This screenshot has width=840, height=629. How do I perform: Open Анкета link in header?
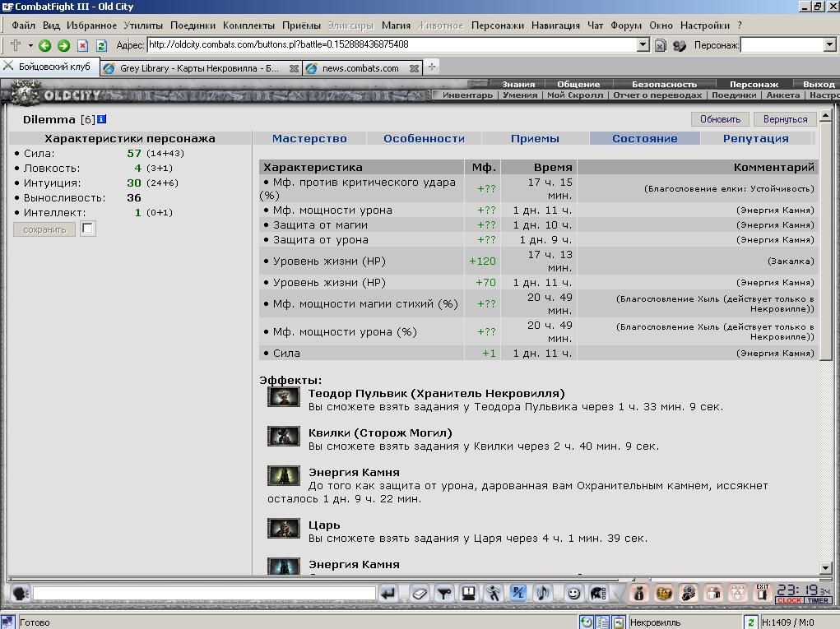tap(782, 95)
